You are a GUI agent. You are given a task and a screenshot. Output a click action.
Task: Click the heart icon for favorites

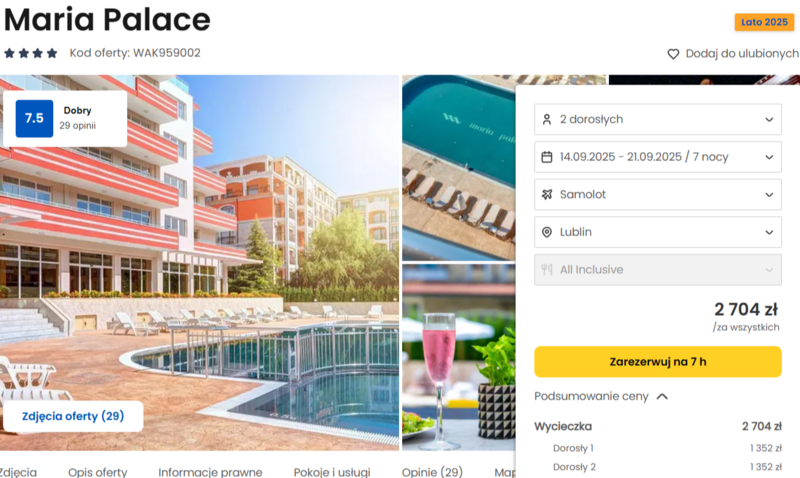(673, 54)
